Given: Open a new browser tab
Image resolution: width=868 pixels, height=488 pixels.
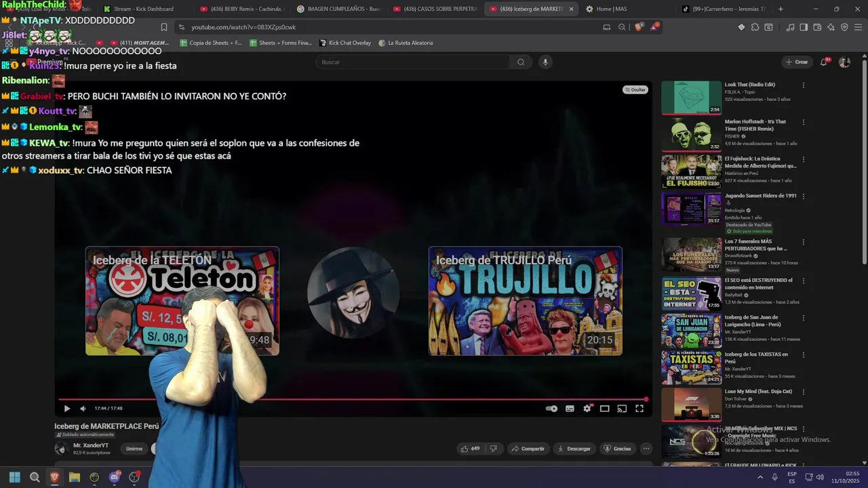Looking at the screenshot, I should [x=781, y=9].
